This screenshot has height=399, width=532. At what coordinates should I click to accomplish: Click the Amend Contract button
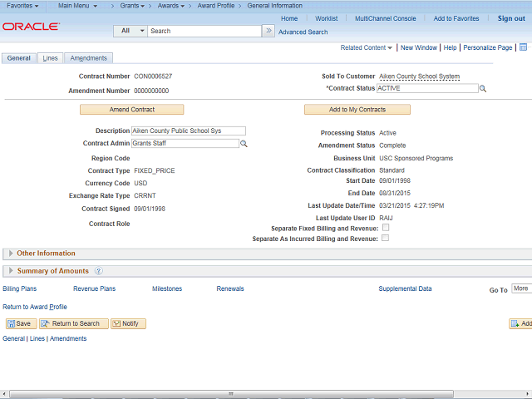coord(131,110)
